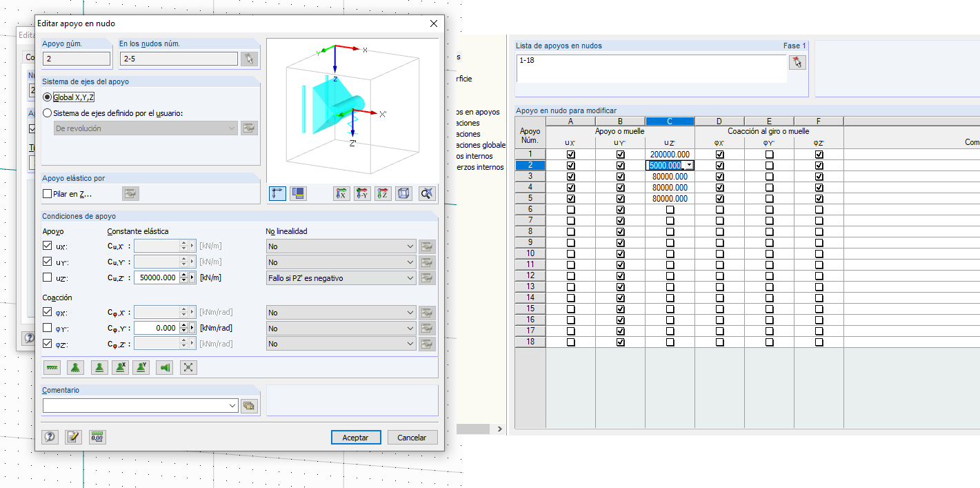The image size is (980, 488).
Task: Click edit button beside De revolución combo
Action: (249, 128)
